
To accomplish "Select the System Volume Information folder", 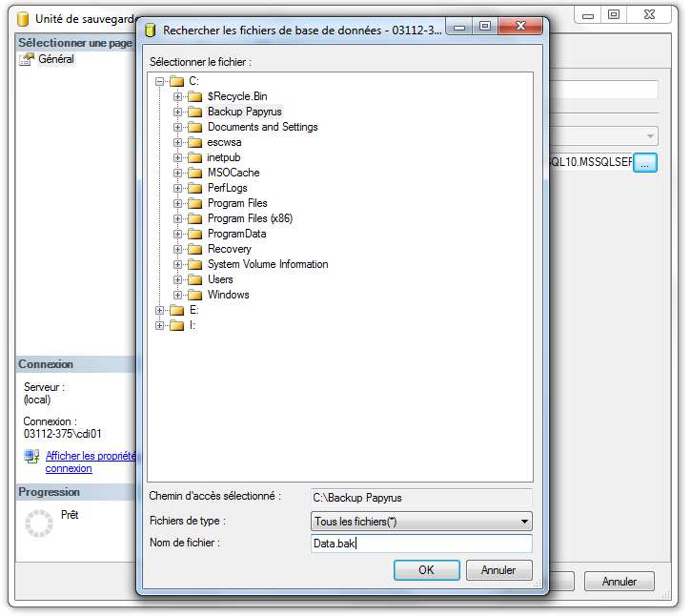I will click(x=267, y=264).
